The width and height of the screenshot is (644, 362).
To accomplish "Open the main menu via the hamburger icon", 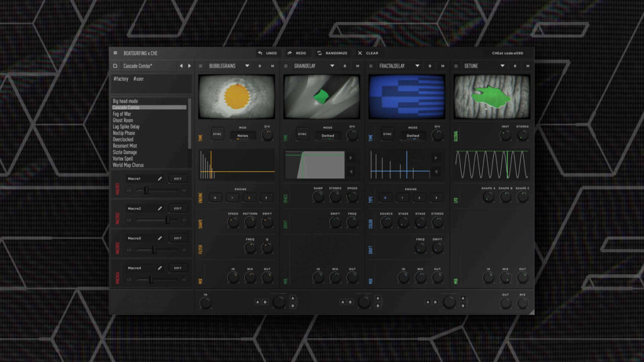I will tap(115, 53).
